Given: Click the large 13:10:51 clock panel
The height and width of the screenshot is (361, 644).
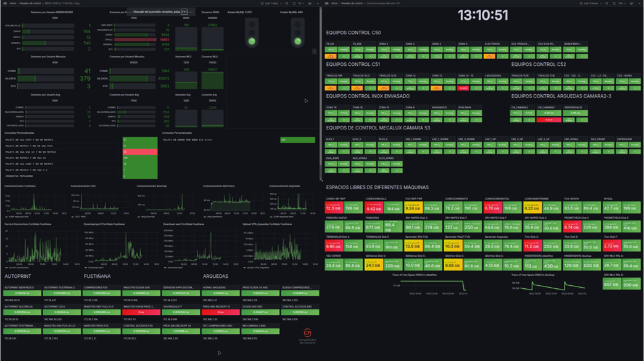Looking at the screenshot, I should (x=484, y=15).
